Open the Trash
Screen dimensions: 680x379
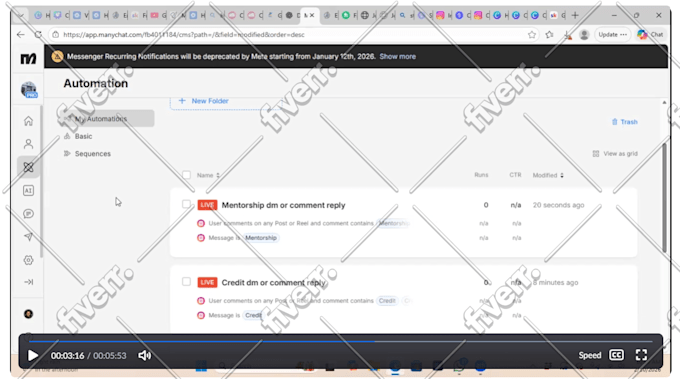point(624,122)
